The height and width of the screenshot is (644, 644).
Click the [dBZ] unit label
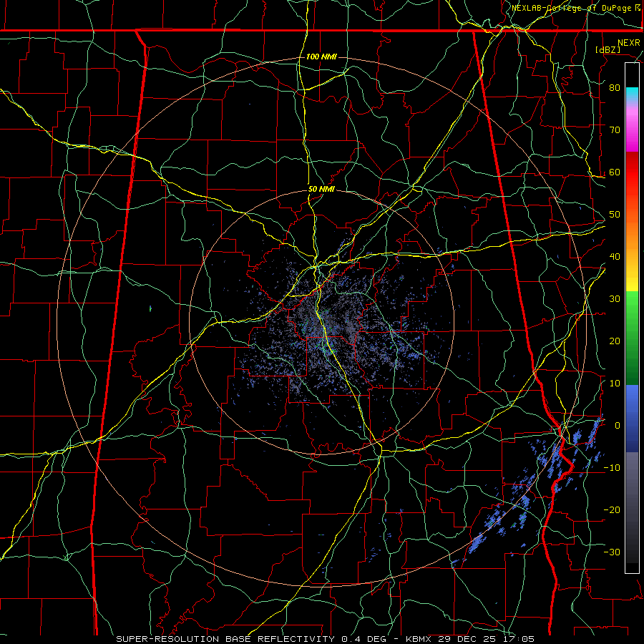pos(608,50)
